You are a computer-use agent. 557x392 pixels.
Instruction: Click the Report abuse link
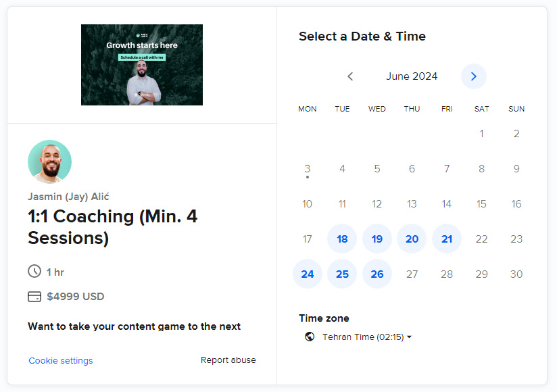pyautogui.click(x=228, y=360)
